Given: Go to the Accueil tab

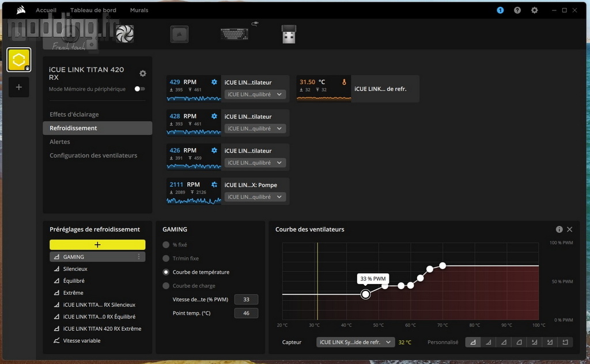Looking at the screenshot, I should click(x=46, y=10).
